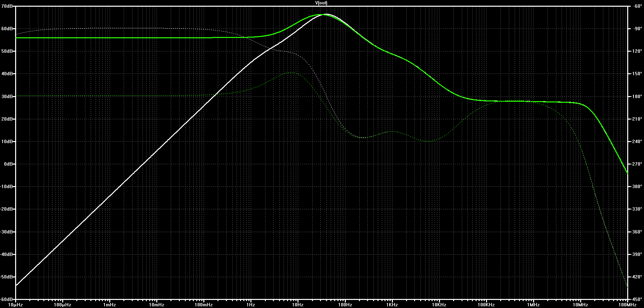Click the 1Hz frequency axis label
Image resolution: width=644 pixels, height=308 pixels.
(250, 305)
